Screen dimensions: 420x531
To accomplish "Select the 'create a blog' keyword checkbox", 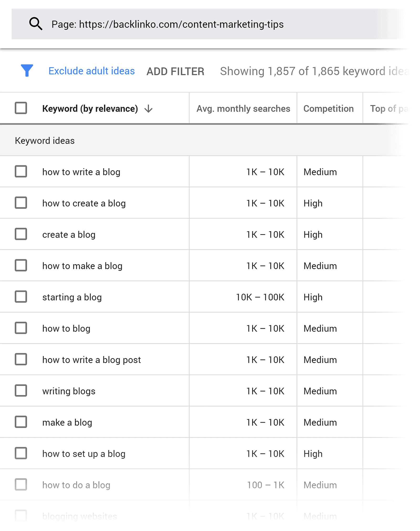I will point(21,234).
